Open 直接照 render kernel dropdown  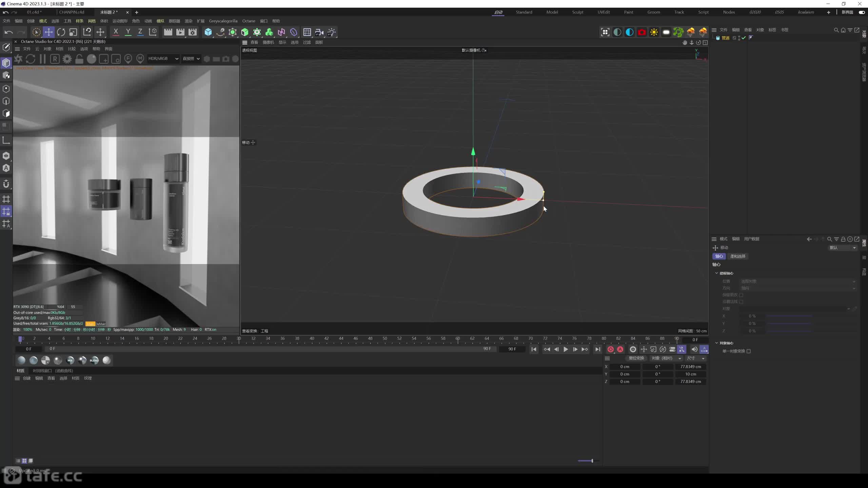click(191, 59)
